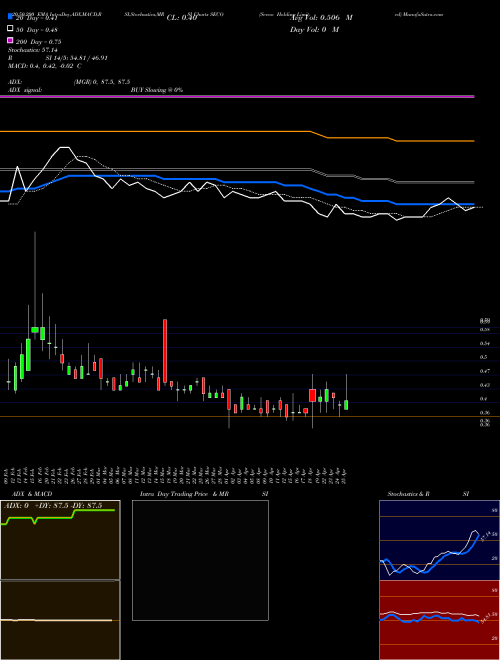The height and width of the screenshot is (660, 500).
Task: Click the '(MGR) 0, 87.5, 87.5' values
Action: pyautogui.click(x=102, y=82)
